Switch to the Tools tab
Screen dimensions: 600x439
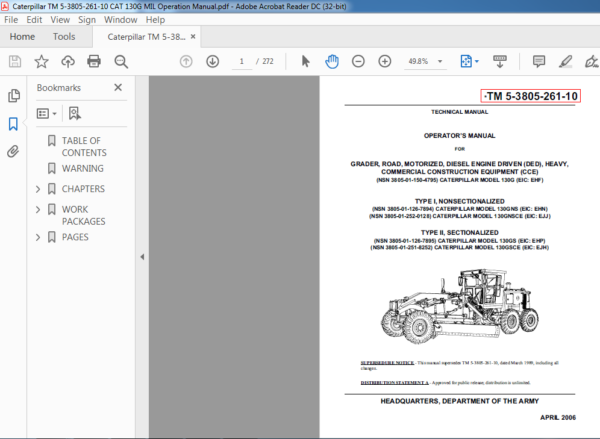tap(64, 36)
